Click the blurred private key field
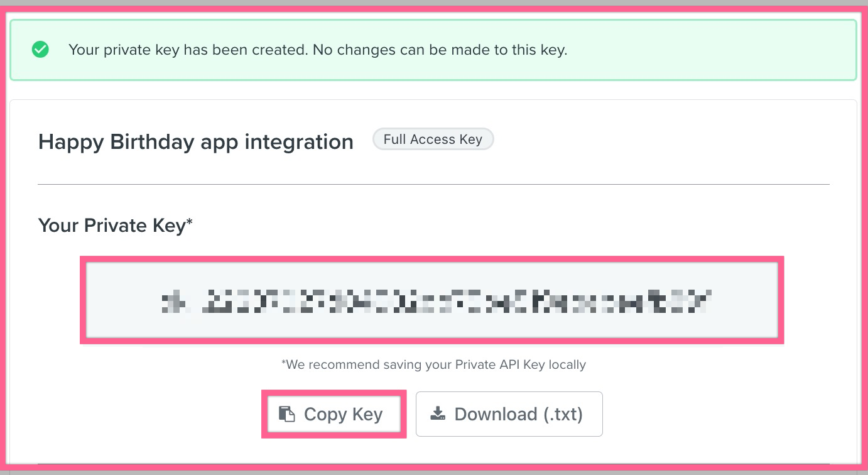 click(x=432, y=300)
